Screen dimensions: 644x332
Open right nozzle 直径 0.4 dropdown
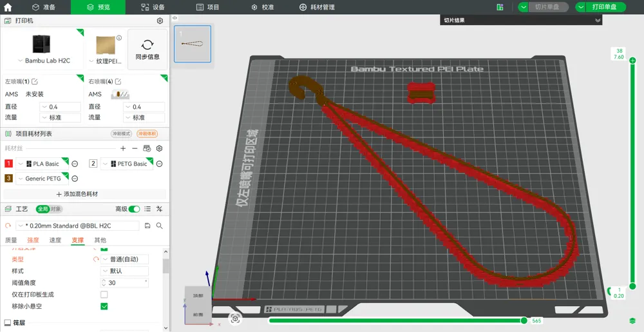click(144, 107)
